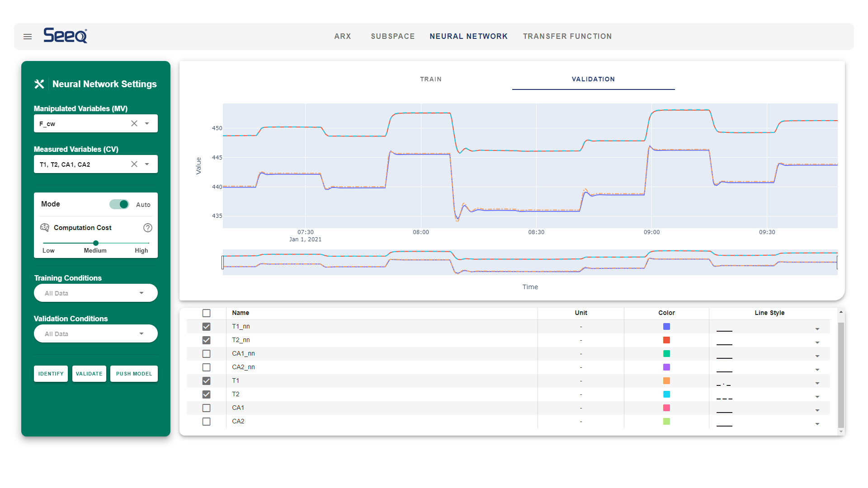The height and width of the screenshot is (488, 868).
Task: Click the wrench settings icon
Action: click(x=39, y=84)
